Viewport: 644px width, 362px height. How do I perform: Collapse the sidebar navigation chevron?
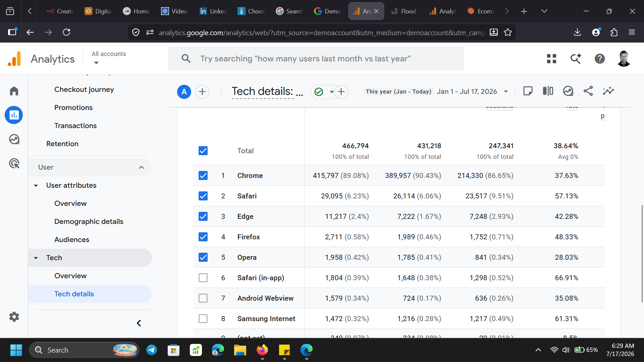(139, 323)
